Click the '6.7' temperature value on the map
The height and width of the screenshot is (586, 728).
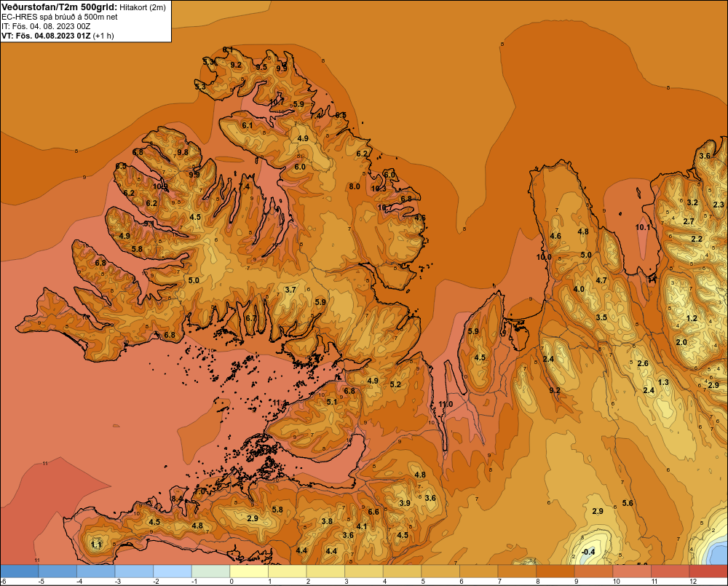pyautogui.click(x=250, y=318)
